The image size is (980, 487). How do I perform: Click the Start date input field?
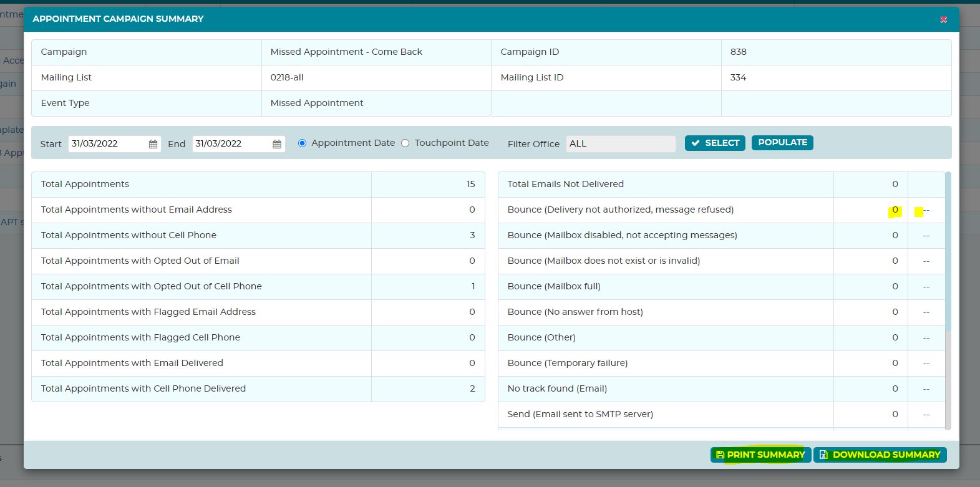(x=115, y=144)
